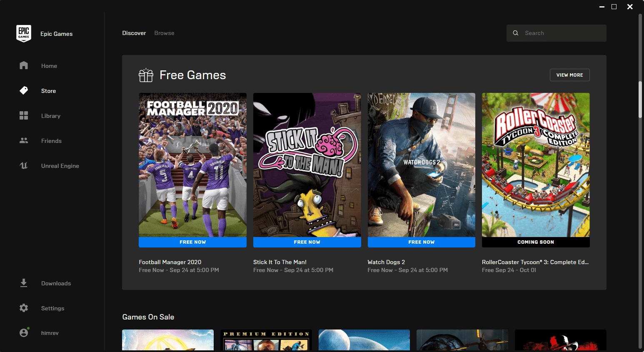Screen dimensions: 644x352
Task: Click the Free Games gift icon
Action: point(146,75)
